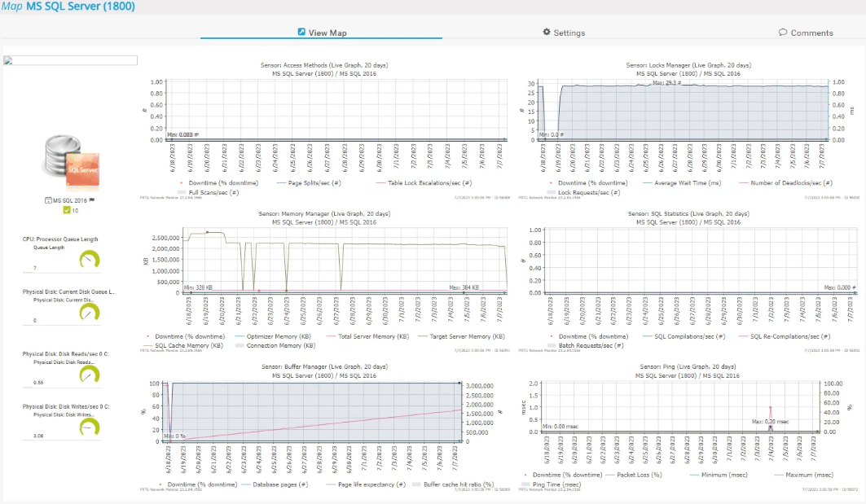Click the Disk Writes/sec gauge
This screenshot has width=866, height=504.
pos(89,427)
